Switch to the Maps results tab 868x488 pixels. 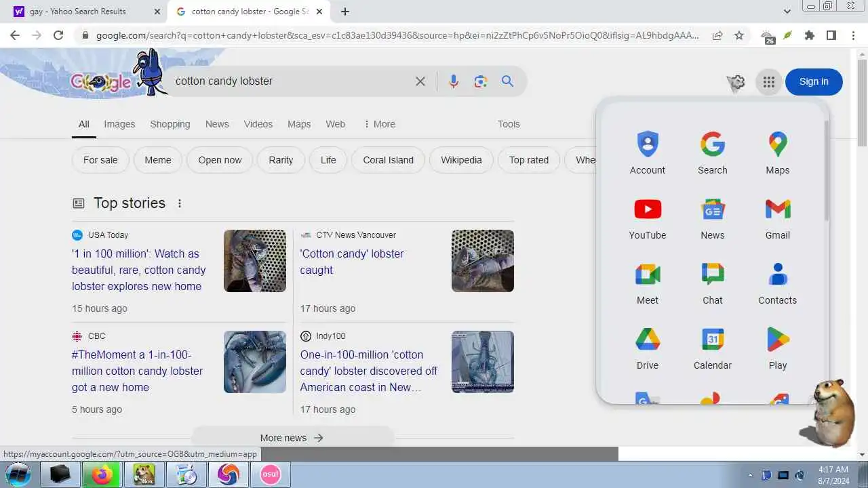pyautogui.click(x=299, y=124)
